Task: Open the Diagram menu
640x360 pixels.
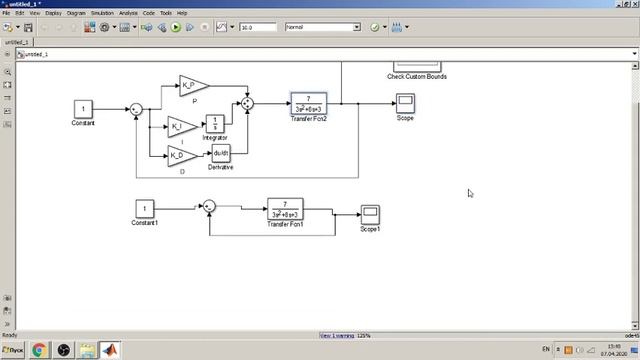Action: tap(76, 13)
